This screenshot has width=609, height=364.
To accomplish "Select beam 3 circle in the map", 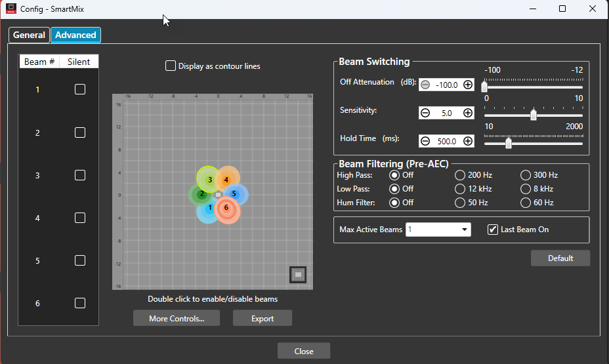I will pyautogui.click(x=209, y=179).
